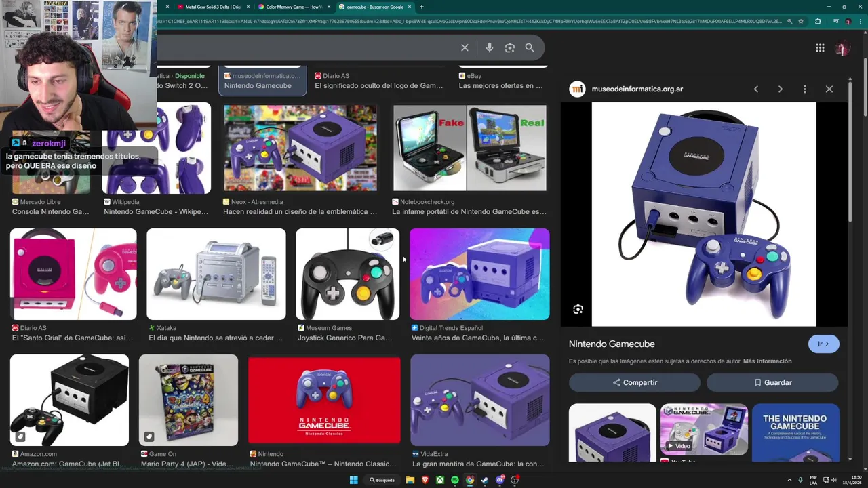
Task: Open Steam from taskbar
Action: click(485, 480)
